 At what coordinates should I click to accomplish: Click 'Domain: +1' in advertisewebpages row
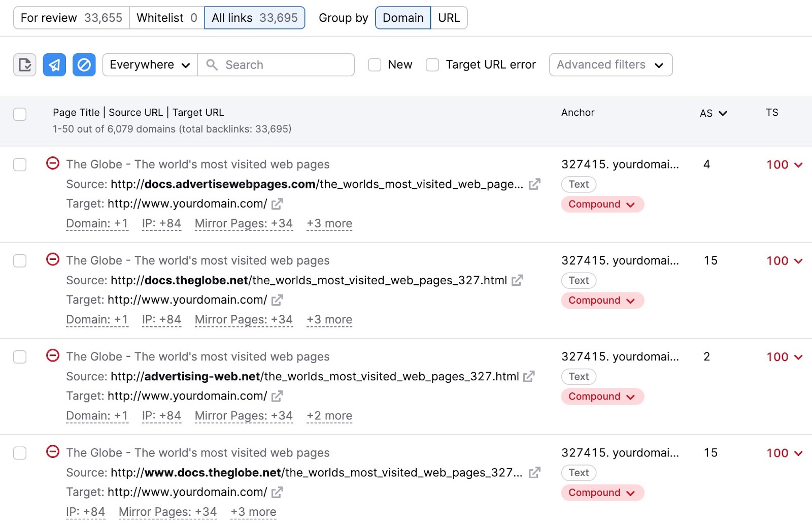coord(97,223)
